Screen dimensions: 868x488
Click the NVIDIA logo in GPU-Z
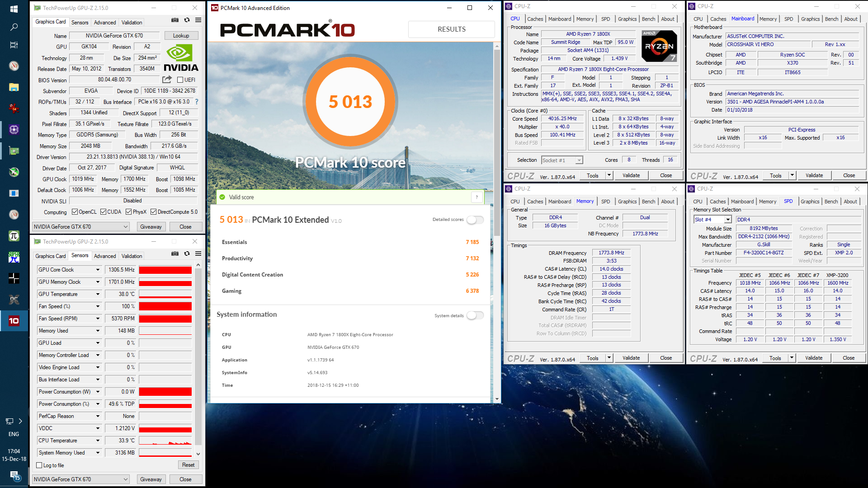[x=181, y=58]
